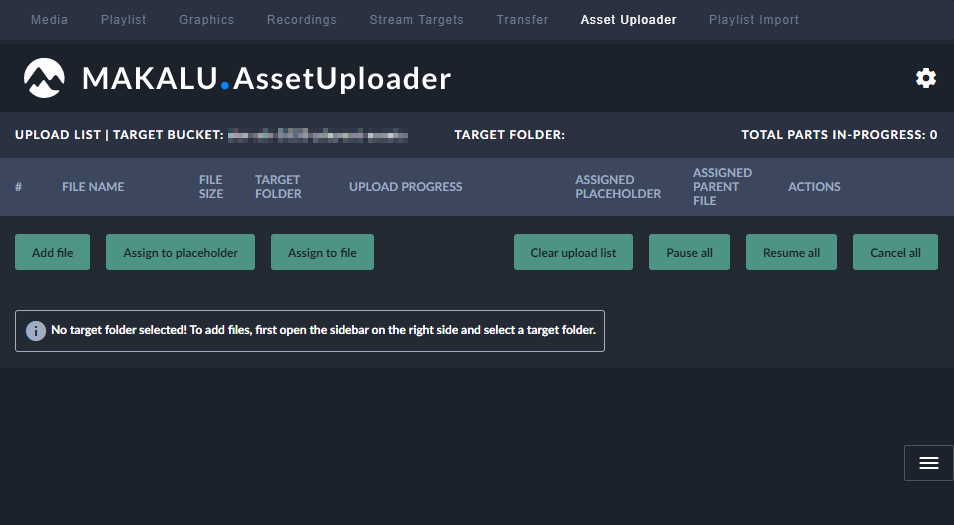The image size is (954, 525).
Task: Click the # column header
Action: pos(18,187)
